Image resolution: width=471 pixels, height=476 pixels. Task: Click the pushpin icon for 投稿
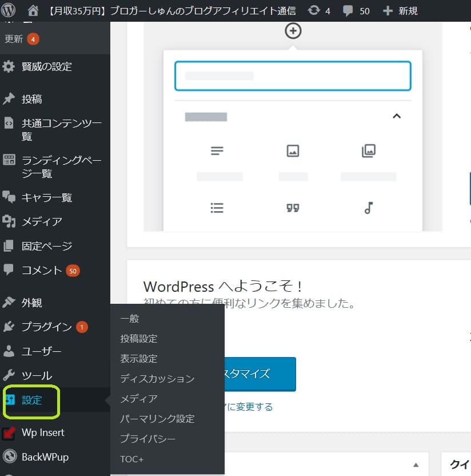pos(9,98)
